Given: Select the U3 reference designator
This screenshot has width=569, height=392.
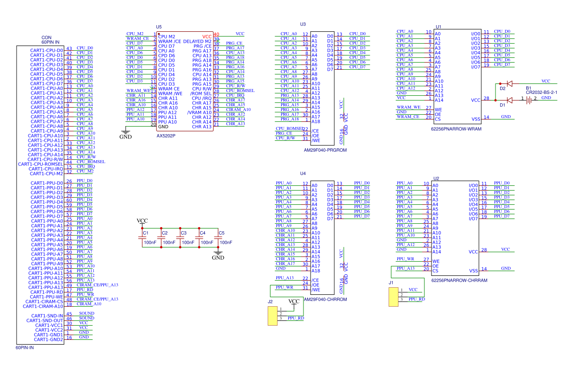Looking at the screenshot, I should point(303,24).
